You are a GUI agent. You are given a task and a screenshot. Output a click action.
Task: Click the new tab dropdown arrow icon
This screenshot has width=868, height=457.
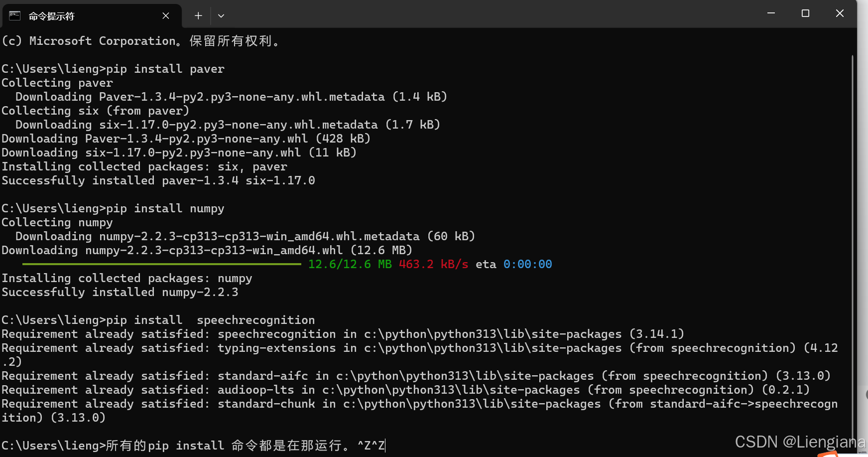click(x=221, y=15)
